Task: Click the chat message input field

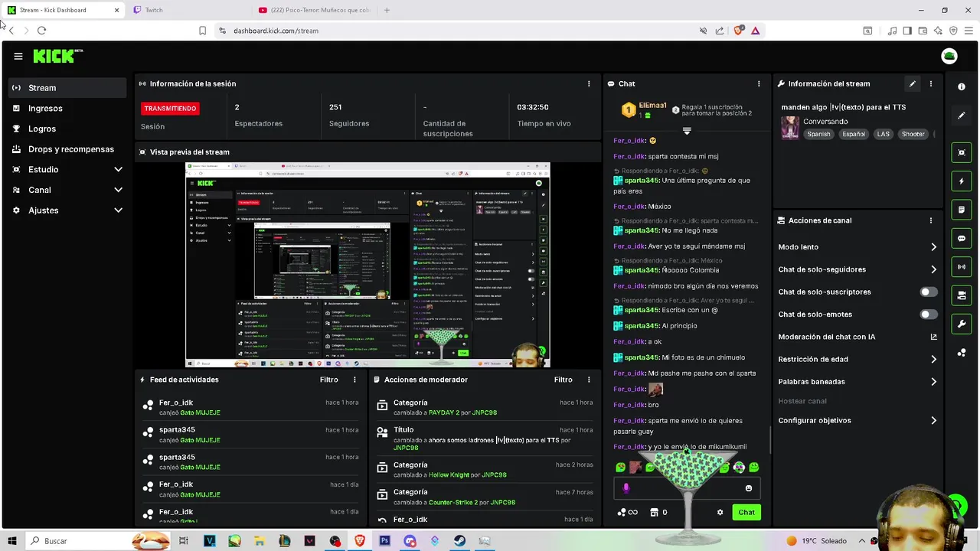Action: [x=687, y=488]
